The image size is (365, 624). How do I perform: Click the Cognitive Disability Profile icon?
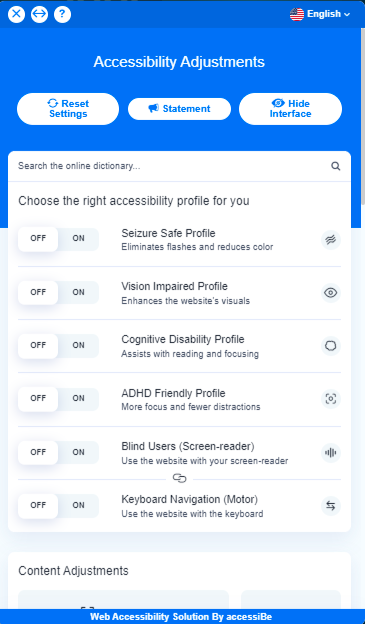(331, 346)
